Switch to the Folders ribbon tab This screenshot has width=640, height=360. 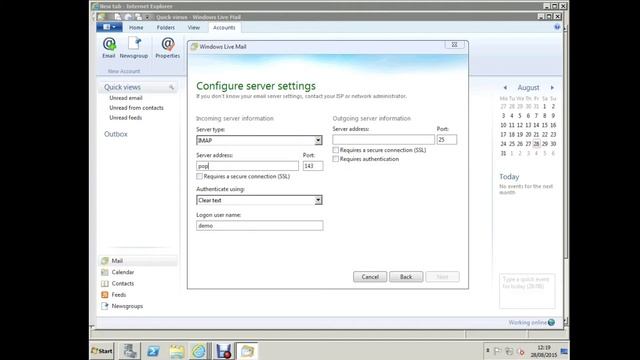pyautogui.click(x=166, y=27)
